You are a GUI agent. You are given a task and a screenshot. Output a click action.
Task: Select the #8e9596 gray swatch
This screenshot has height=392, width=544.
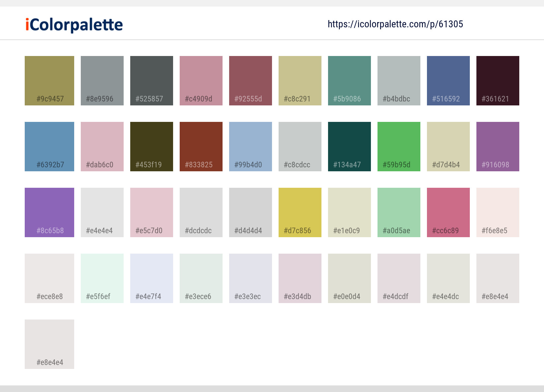coord(102,80)
